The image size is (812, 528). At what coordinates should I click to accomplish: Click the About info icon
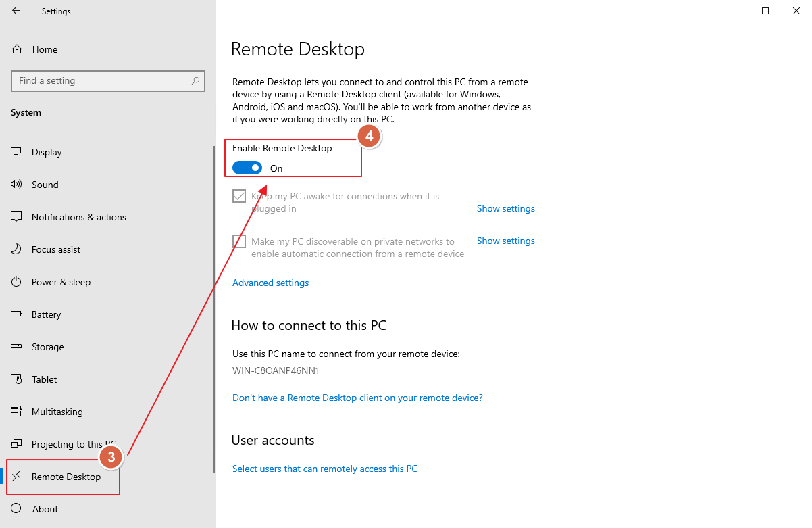[x=17, y=509]
